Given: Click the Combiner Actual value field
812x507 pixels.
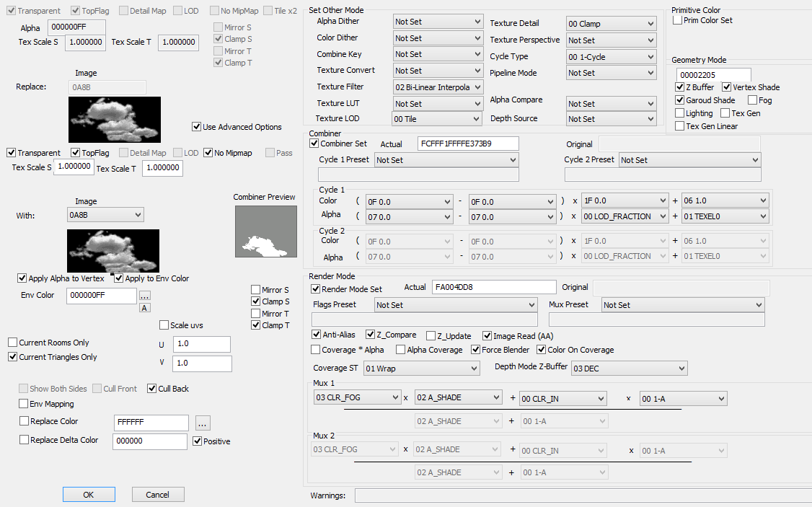Looking at the screenshot, I should pyautogui.click(x=468, y=144).
